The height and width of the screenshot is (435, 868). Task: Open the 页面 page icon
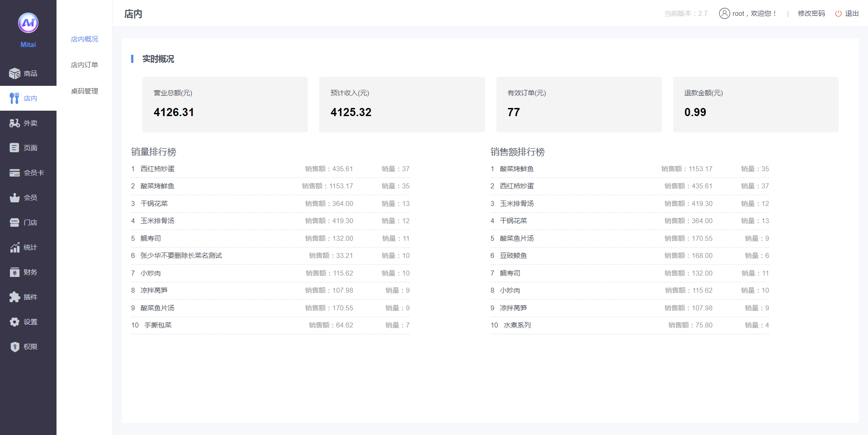pos(14,148)
